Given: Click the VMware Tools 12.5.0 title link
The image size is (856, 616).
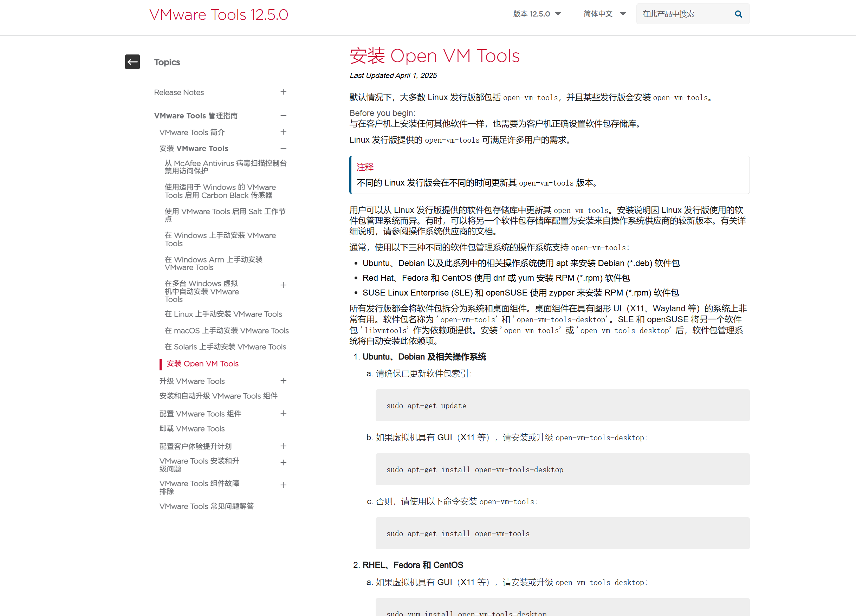Looking at the screenshot, I should 219,15.
